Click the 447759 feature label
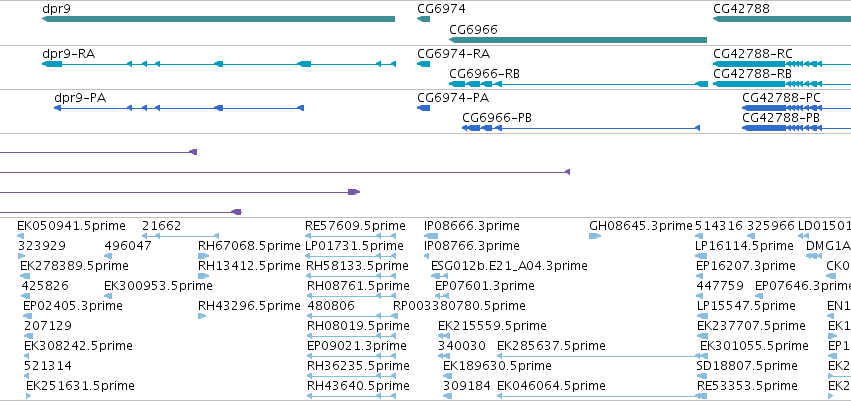851x401 pixels. 720,285
